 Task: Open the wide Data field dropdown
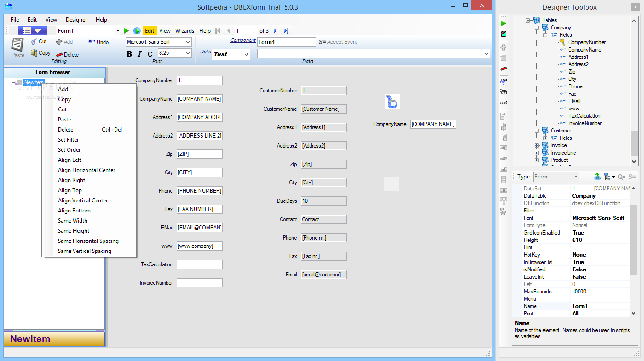click(x=487, y=54)
